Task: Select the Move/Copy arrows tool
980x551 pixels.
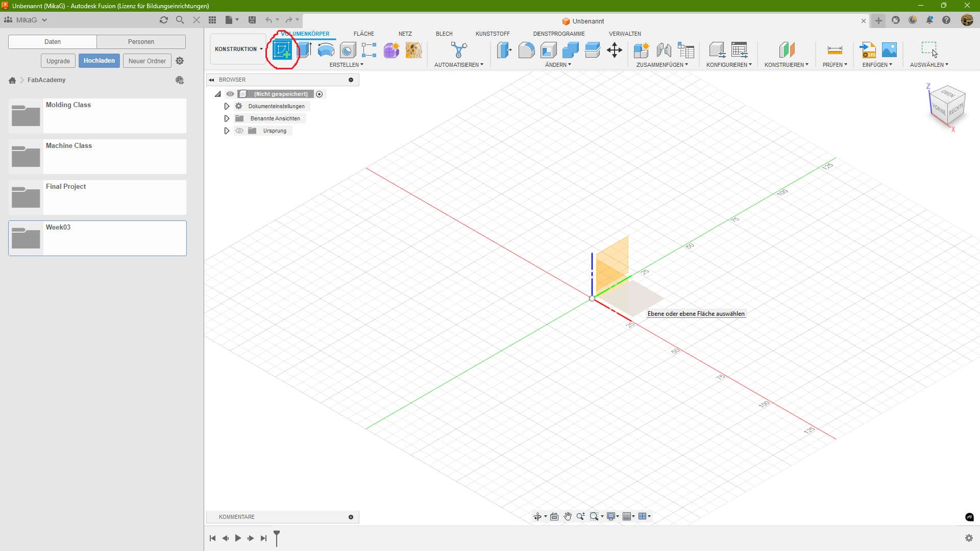Action: 615,50
